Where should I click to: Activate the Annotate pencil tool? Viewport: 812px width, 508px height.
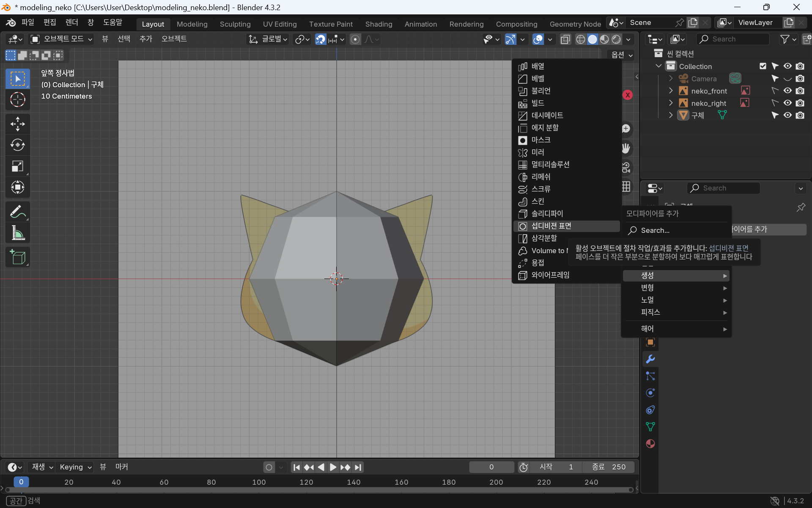click(17, 212)
